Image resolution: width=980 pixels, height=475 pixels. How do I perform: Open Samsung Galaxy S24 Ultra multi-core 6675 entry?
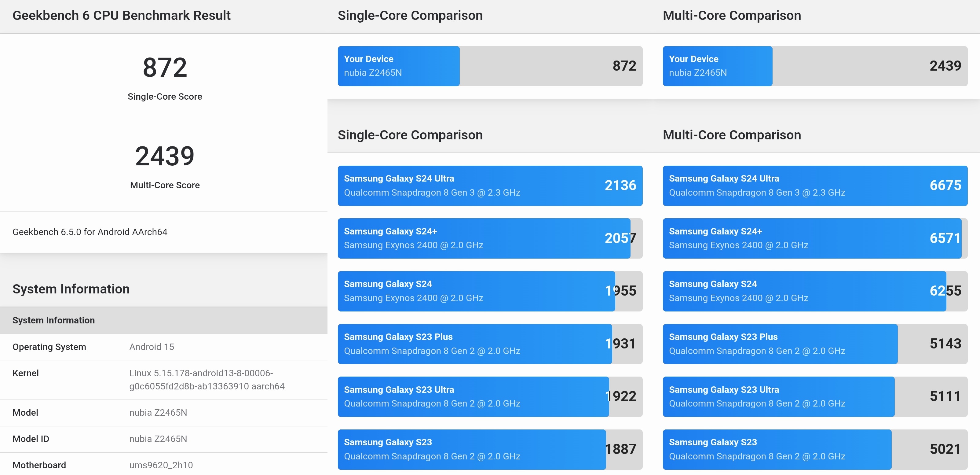pyautogui.click(x=814, y=186)
